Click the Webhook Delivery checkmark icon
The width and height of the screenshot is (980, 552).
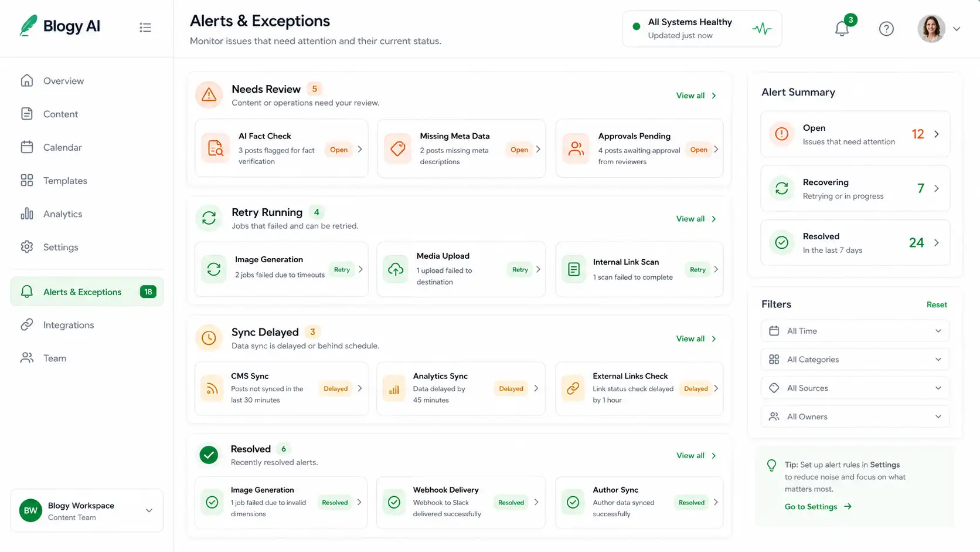coord(394,502)
